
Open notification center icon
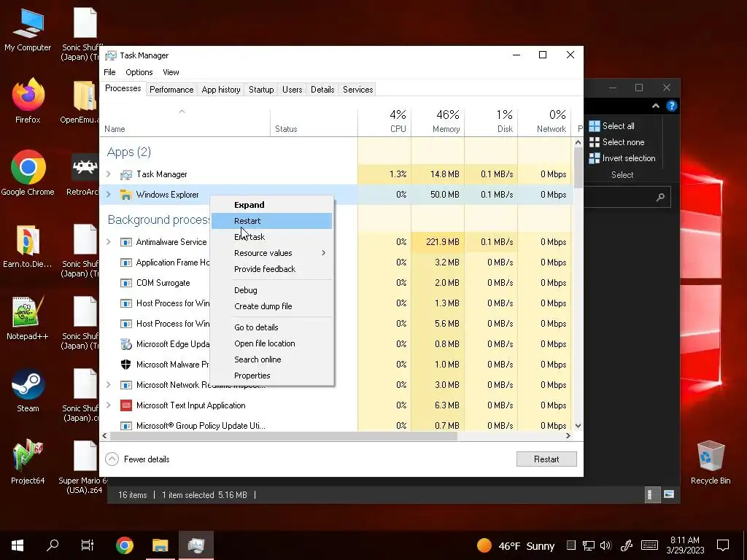(x=723, y=545)
